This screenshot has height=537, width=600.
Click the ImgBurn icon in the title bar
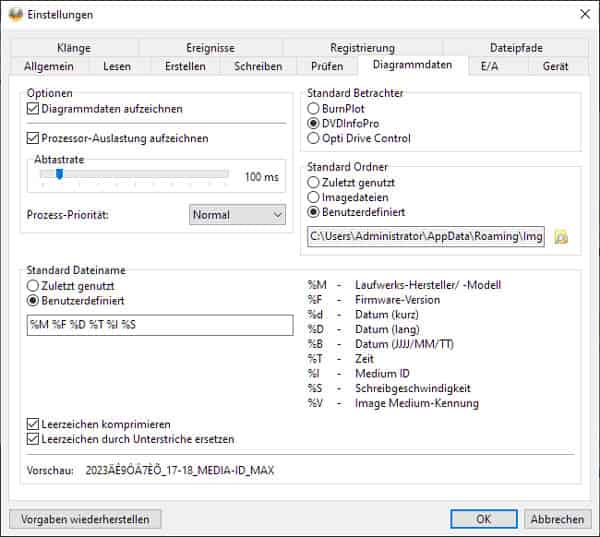(16, 14)
